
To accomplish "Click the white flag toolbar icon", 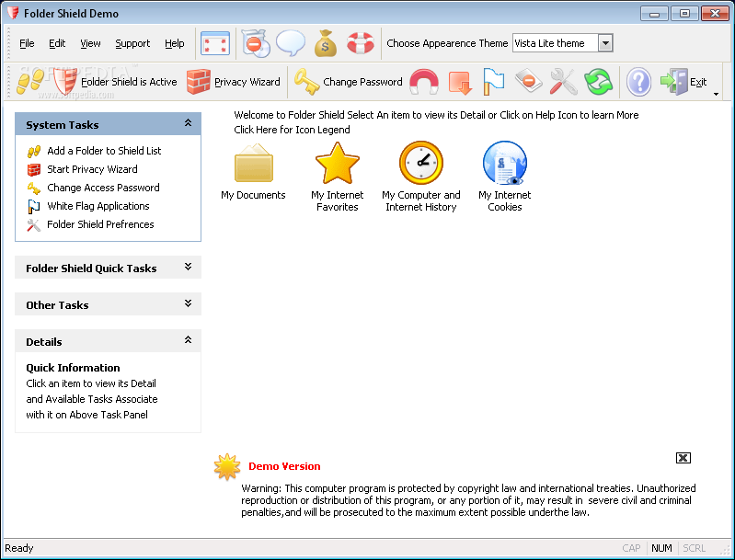I will tap(494, 82).
